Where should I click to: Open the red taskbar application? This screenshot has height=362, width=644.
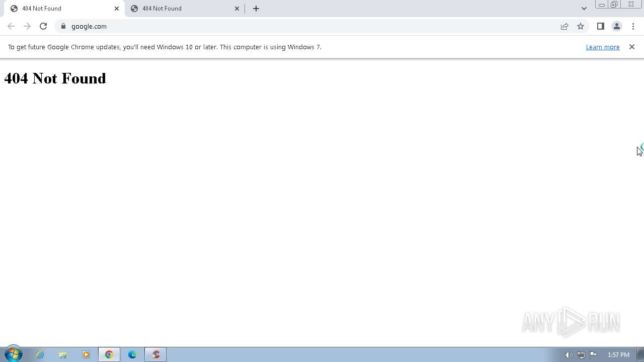tap(155, 354)
